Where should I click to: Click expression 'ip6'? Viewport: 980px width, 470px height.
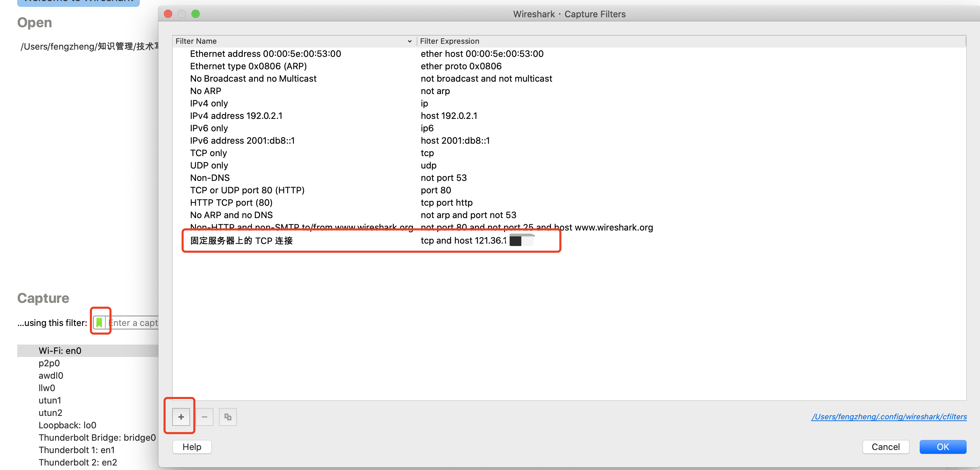tap(427, 128)
